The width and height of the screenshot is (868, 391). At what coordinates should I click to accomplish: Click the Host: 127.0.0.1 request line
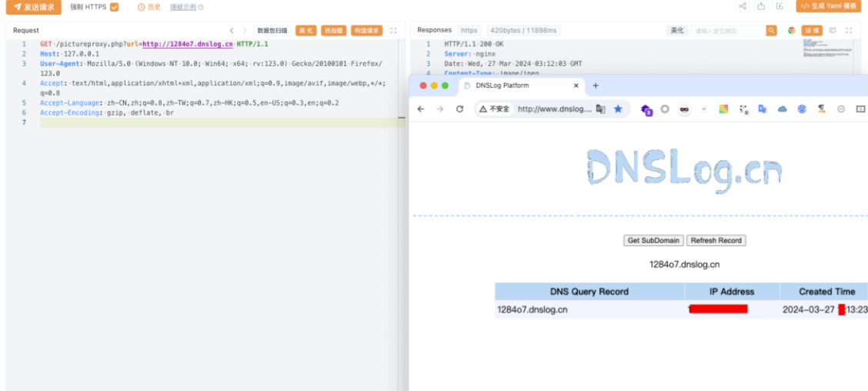click(x=70, y=54)
